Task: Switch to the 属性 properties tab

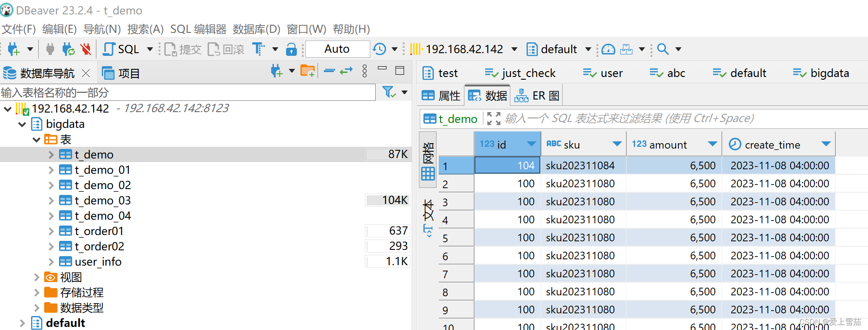Action: [441, 95]
